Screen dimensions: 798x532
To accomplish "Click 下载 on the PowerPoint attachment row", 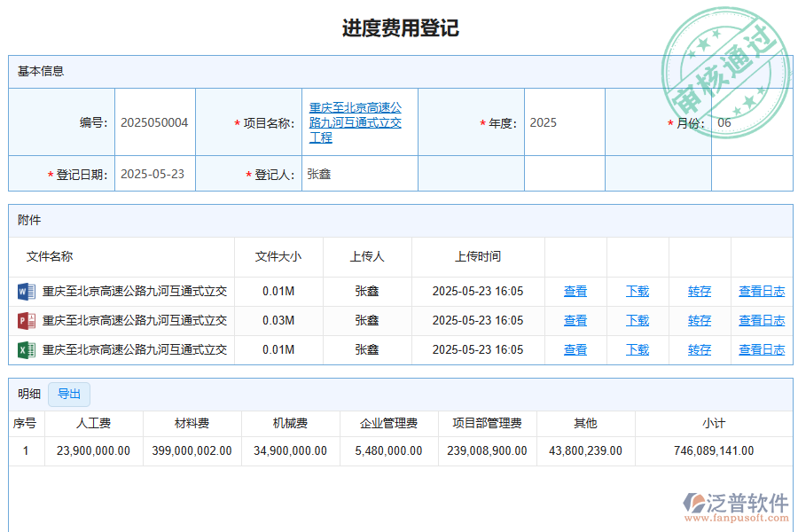I will [637, 320].
